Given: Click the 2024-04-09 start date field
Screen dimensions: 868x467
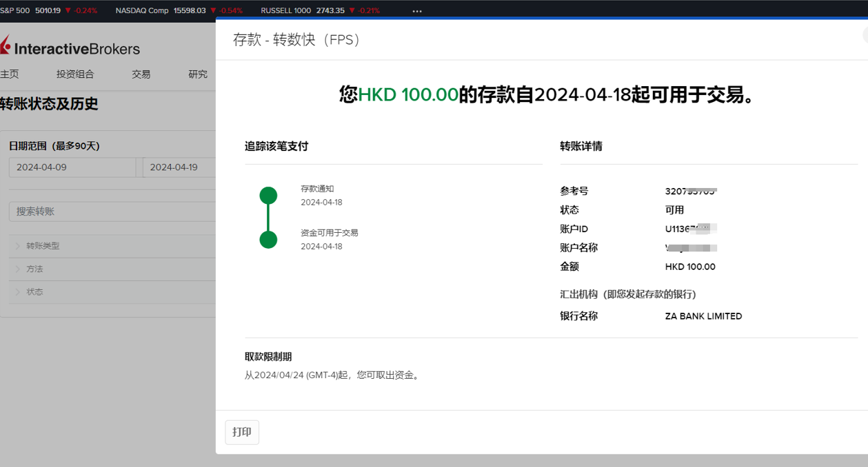Looking at the screenshot, I should click(x=72, y=167).
